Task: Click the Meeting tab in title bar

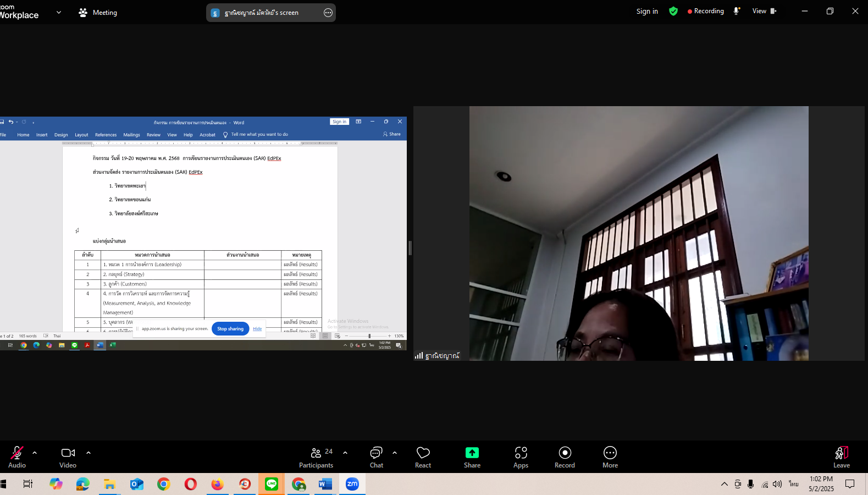Action: click(x=98, y=12)
